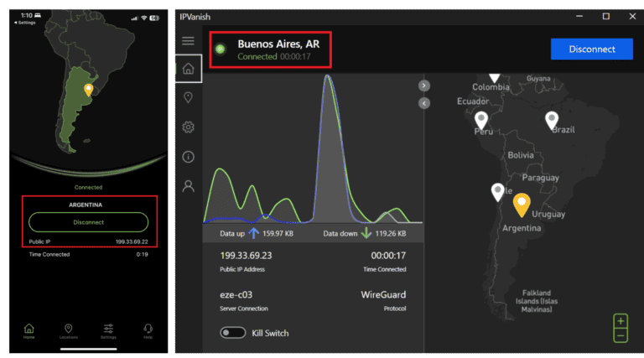Select the Colombia server pin
The image size is (644, 358).
[x=495, y=78]
